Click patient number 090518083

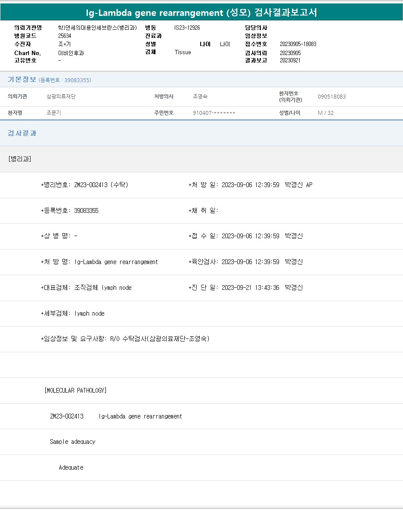point(332,97)
